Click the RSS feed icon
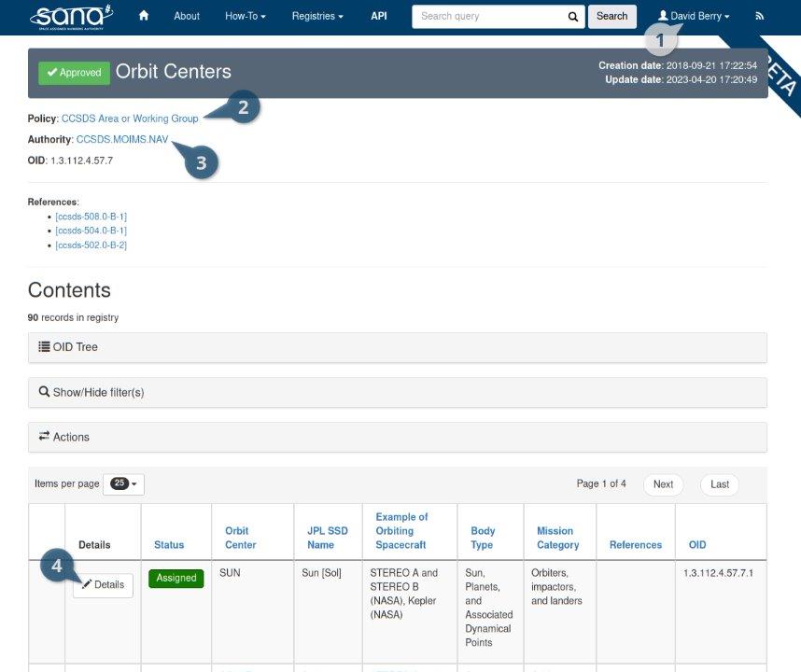This screenshot has width=801, height=672. click(x=759, y=16)
